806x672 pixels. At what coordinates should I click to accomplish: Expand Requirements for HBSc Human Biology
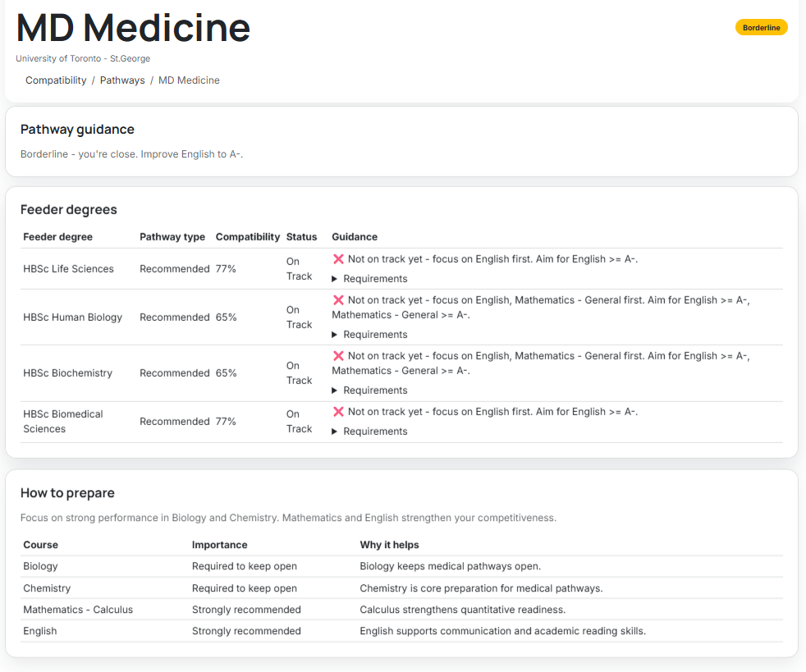(369, 335)
